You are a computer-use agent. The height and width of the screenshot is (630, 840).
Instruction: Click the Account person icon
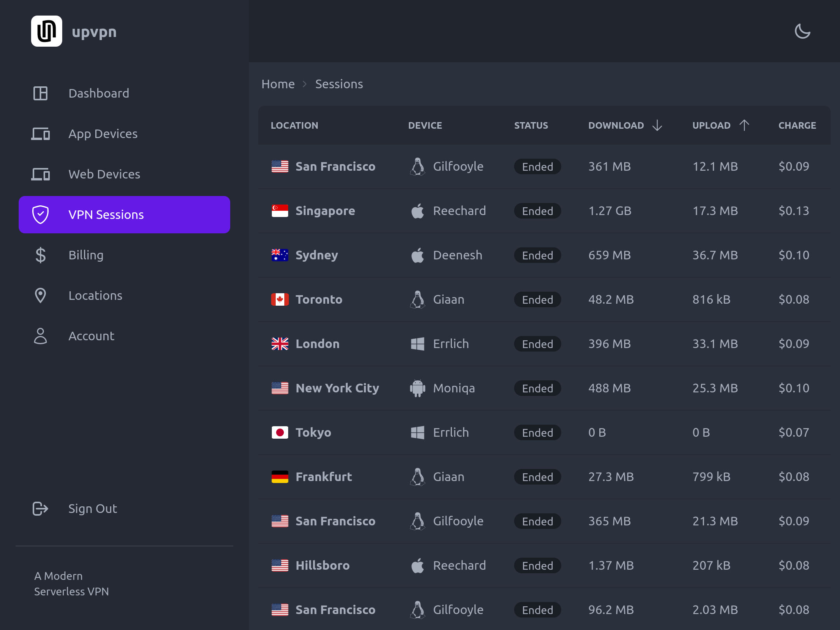[x=40, y=336]
